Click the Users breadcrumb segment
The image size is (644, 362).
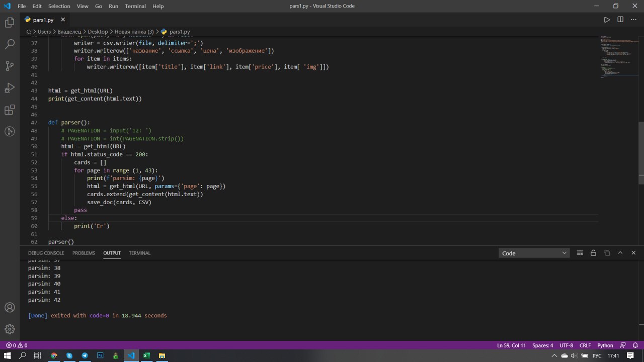point(44,32)
